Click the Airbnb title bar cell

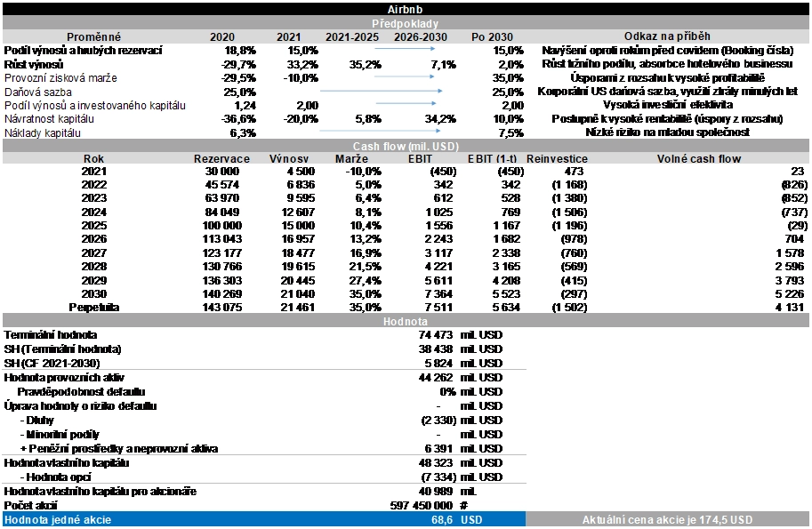(406, 9)
